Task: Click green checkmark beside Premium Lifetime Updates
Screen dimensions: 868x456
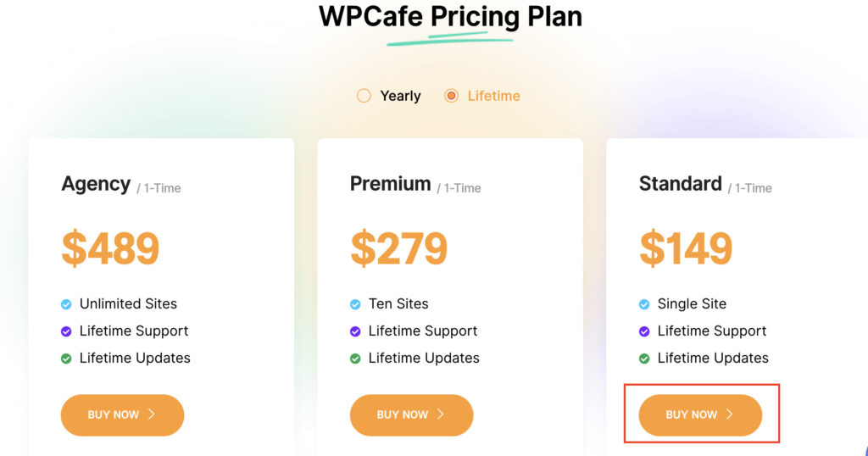Action: pyautogui.click(x=355, y=359)
